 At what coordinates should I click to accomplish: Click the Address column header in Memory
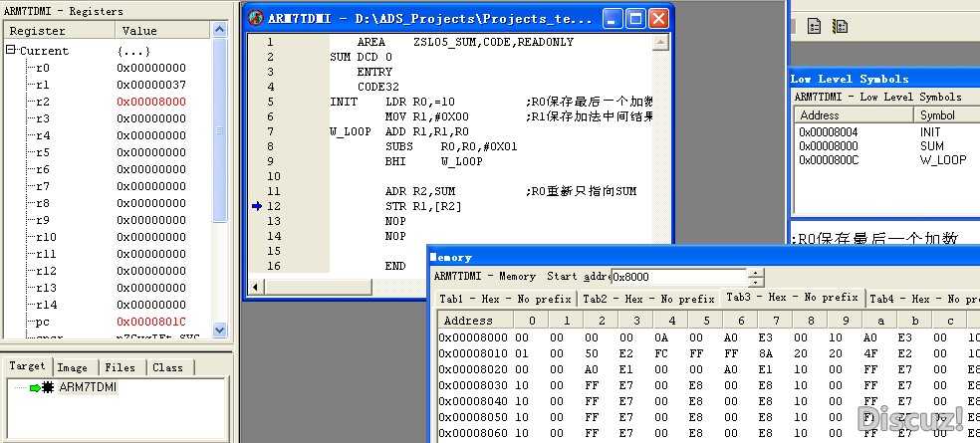(x=475, y=321)
